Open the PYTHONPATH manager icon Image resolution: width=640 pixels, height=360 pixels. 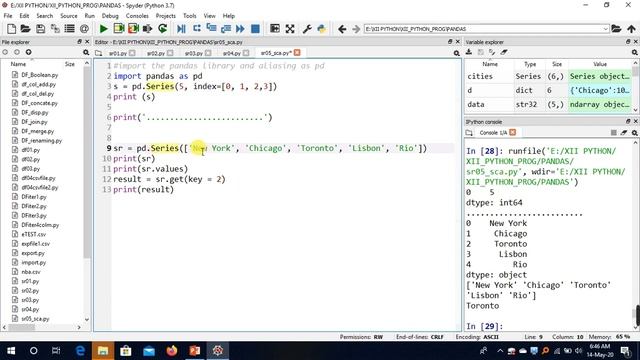click(x=322, y=29)
